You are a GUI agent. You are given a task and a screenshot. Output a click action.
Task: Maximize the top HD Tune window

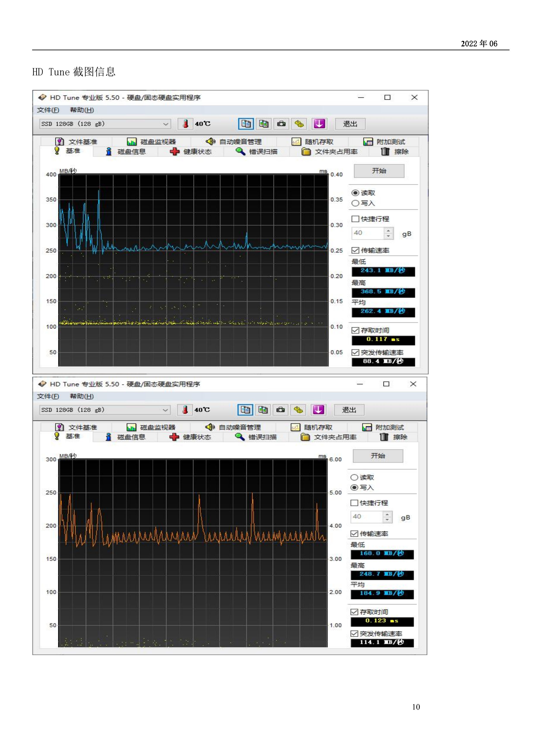coord(387,98)
